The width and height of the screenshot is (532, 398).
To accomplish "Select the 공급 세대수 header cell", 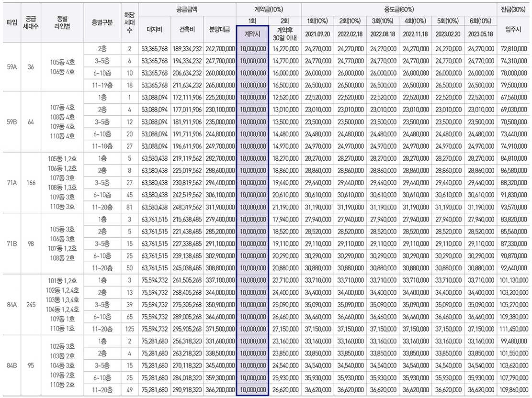I will point(31,22).
